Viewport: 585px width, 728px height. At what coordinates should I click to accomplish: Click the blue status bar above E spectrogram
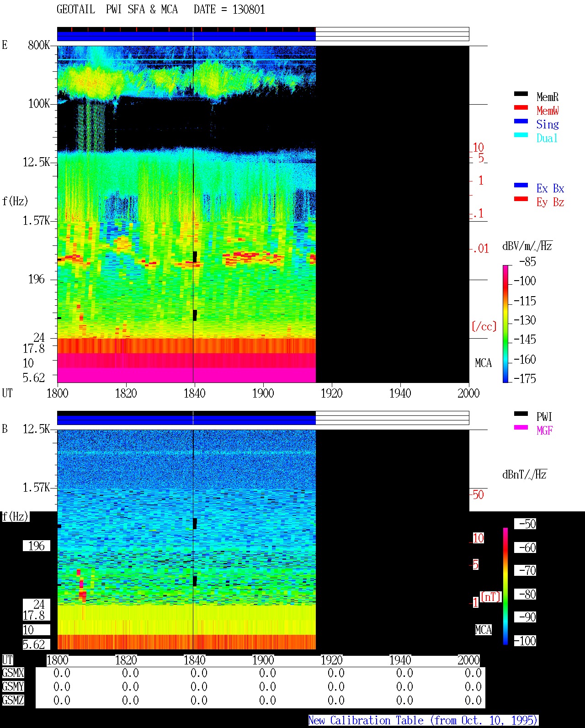(x=186, y=35)
